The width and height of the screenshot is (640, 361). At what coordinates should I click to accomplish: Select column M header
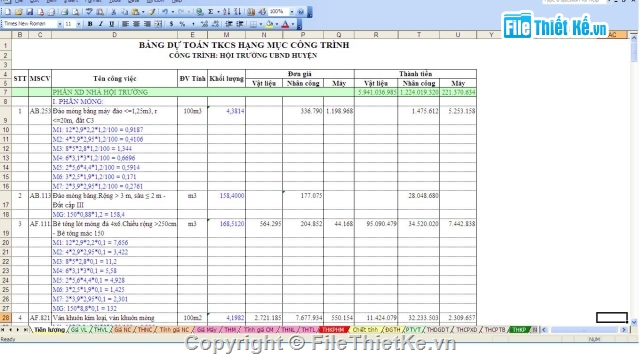pos(226,35)
